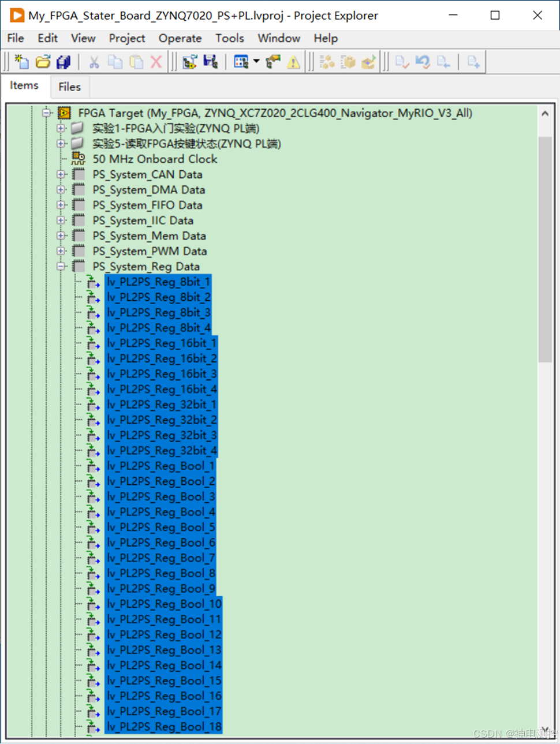Image resolution: width=560 pixels, height=744 pixels.
Task: Click the Paste clipboard icon
Action: (136, 62)
